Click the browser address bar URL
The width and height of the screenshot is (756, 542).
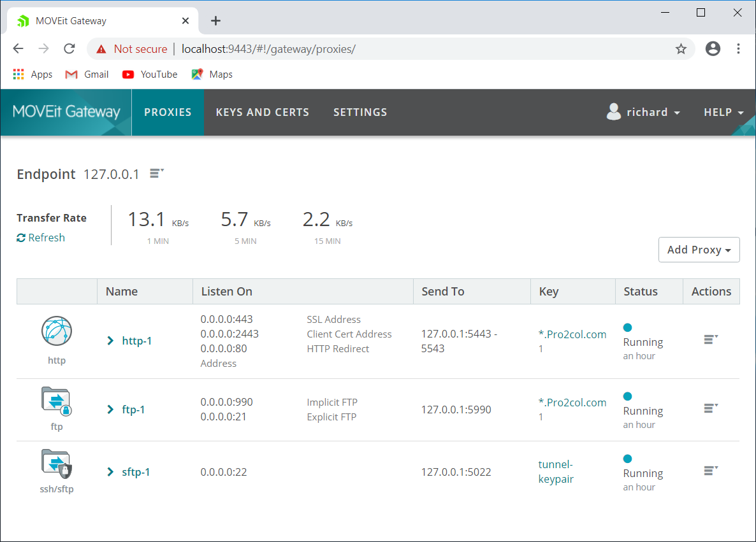point(268,49)
